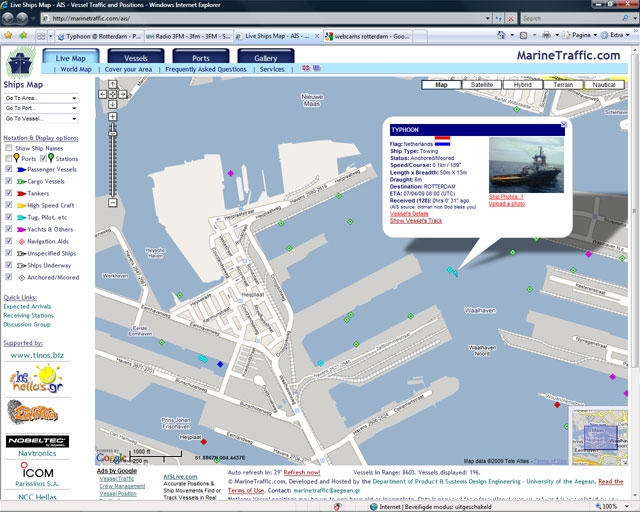Zoom in with the map plus button

(x=113, y=117)
